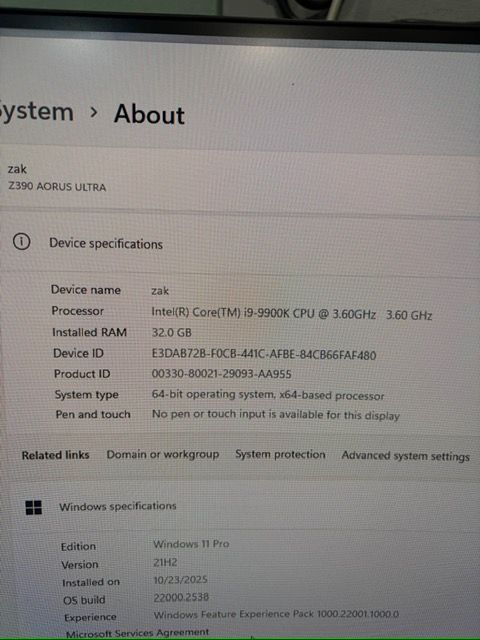Click the Installed RAM 32.0 GB value
The width and height of the screenshot is (480, 640).
point(171,333)
